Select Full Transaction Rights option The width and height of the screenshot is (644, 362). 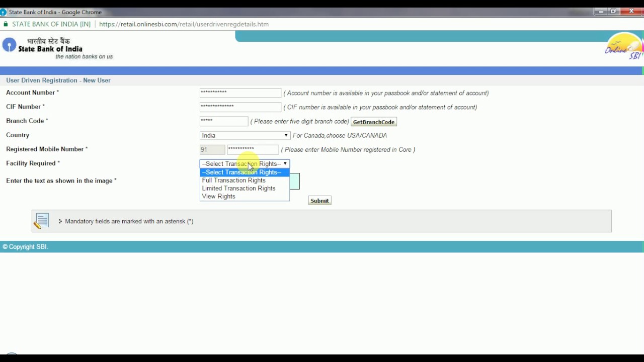tap(245, 180)
